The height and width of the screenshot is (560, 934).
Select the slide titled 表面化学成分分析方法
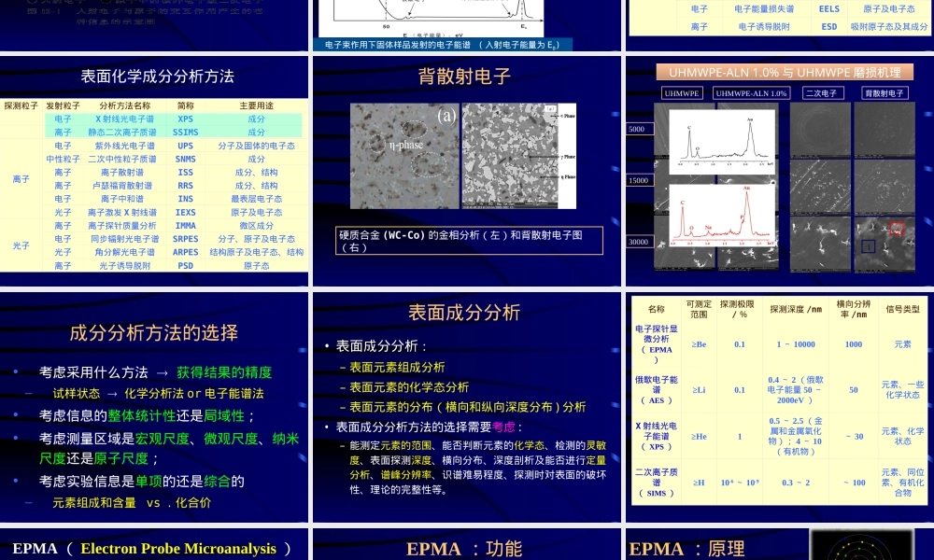(x=154, y=172)
